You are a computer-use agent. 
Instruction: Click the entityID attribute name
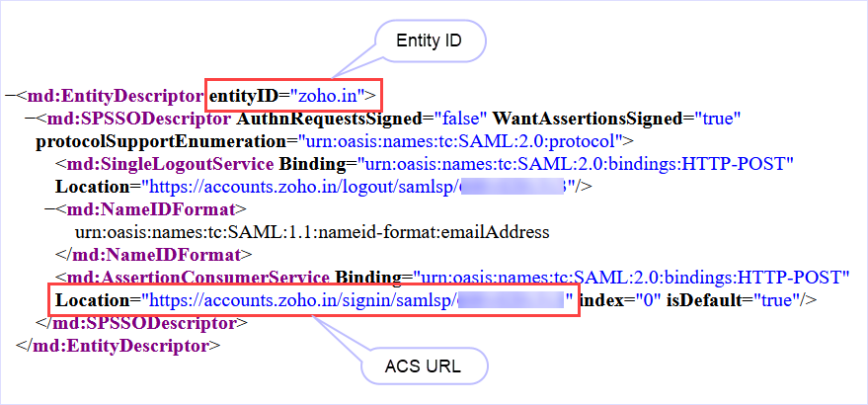click(241, 97)
